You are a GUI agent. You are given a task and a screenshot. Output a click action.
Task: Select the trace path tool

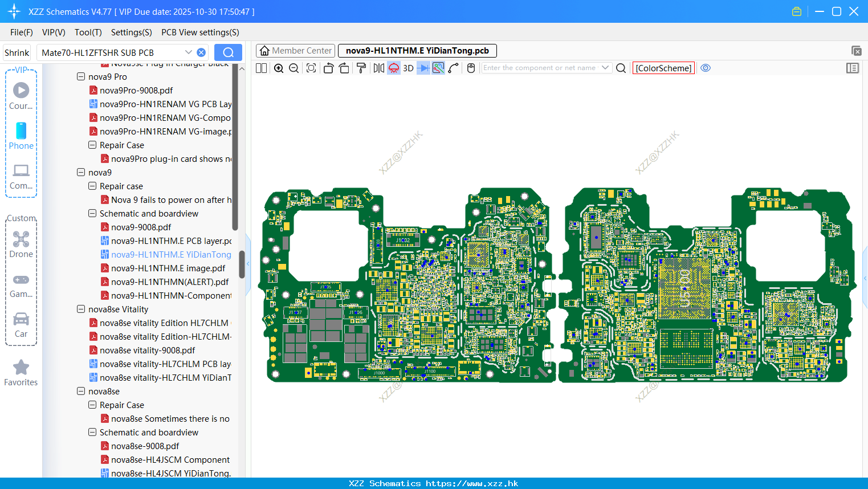point(454,68)
